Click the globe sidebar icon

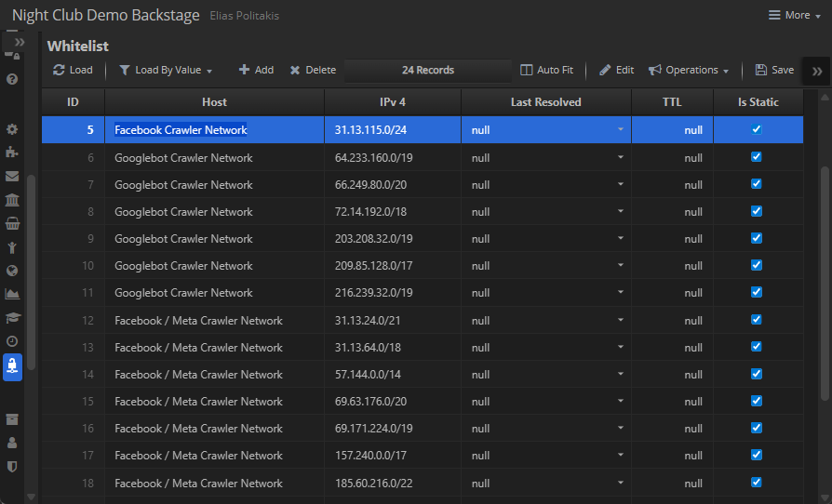coord(12,271)
